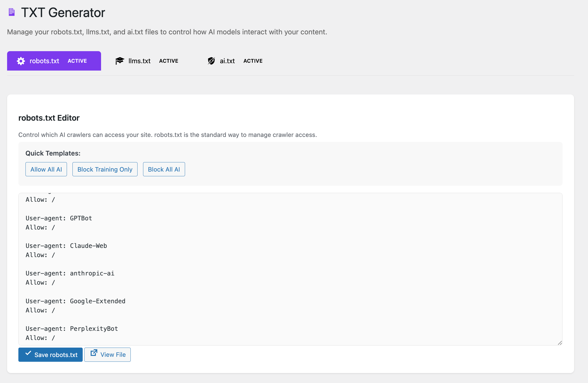Viewport: 588px width, 383px height.
Task: Select the robots.txt tab
Action: pos(44,61)
